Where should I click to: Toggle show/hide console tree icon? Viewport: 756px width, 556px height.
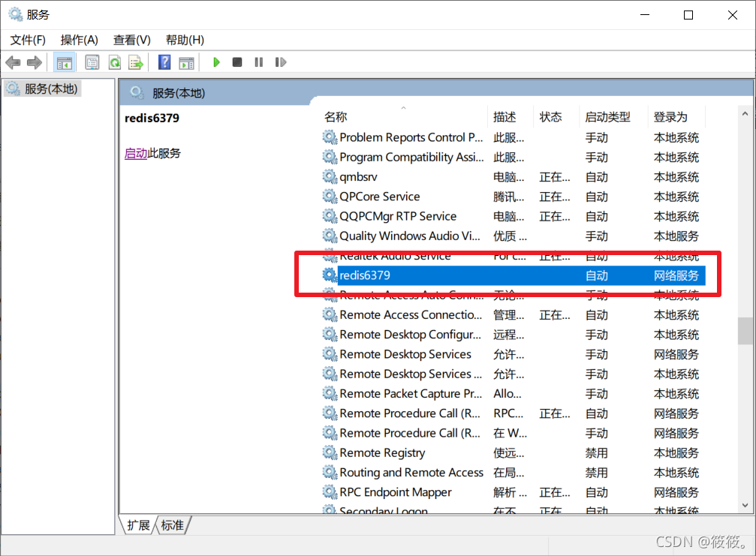click(64, 62)
